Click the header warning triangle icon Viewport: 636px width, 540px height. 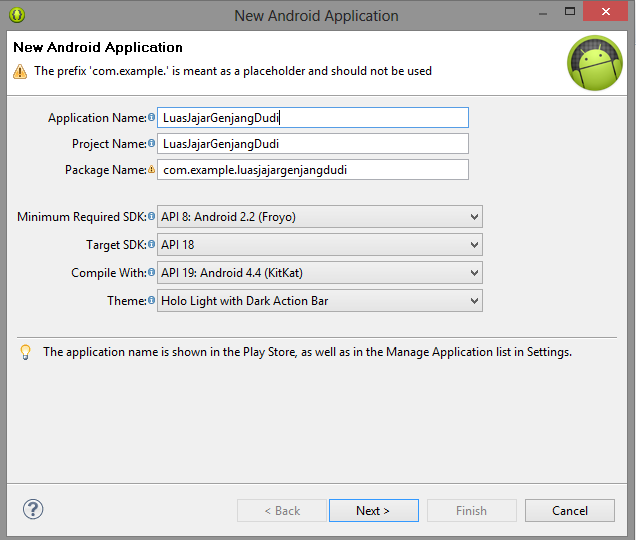[x=20, y=72]
